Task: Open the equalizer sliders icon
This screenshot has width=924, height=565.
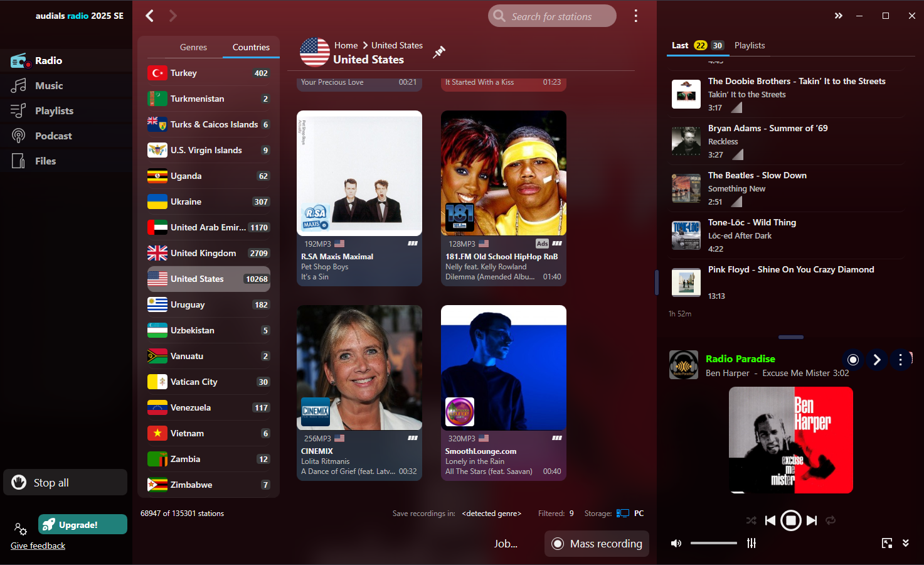Action: coord(751,543)
